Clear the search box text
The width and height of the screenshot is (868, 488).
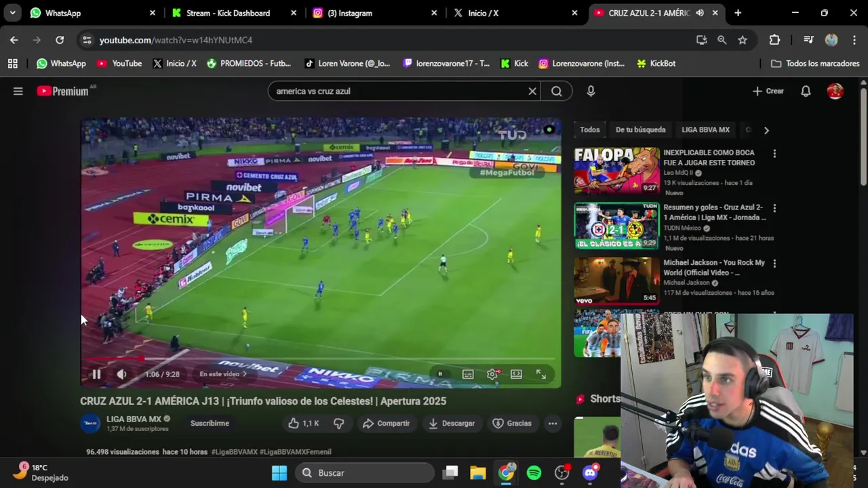532,91
